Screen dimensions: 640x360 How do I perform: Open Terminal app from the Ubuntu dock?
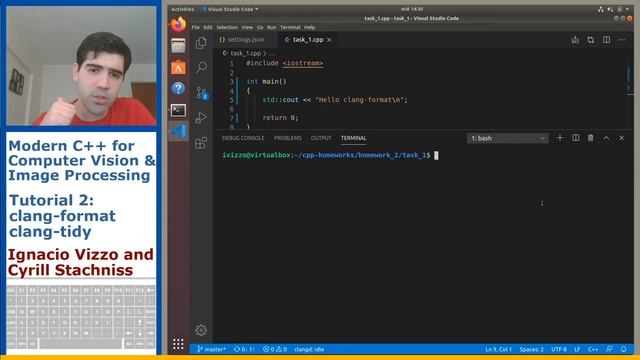point(178,110)
